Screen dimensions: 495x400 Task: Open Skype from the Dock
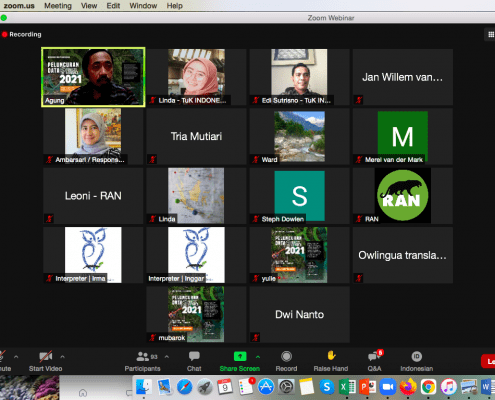[327, 387]
